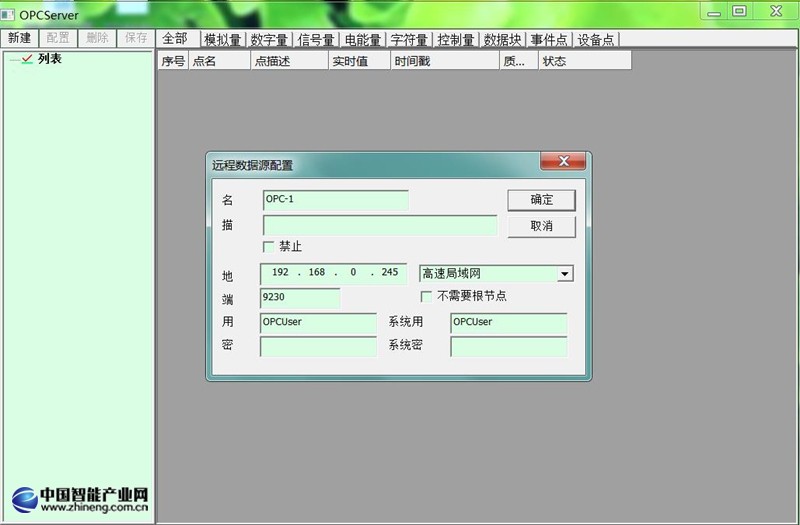The height and width of the screenshot is (525, 800).
Task: Open the 信号量 tab
Action: [316, 40]
